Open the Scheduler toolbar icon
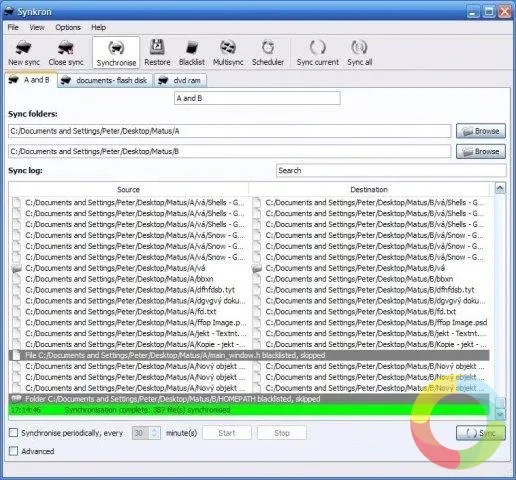Image resolution: width=516 pixels, height=480 pixels. click(268, 52)
